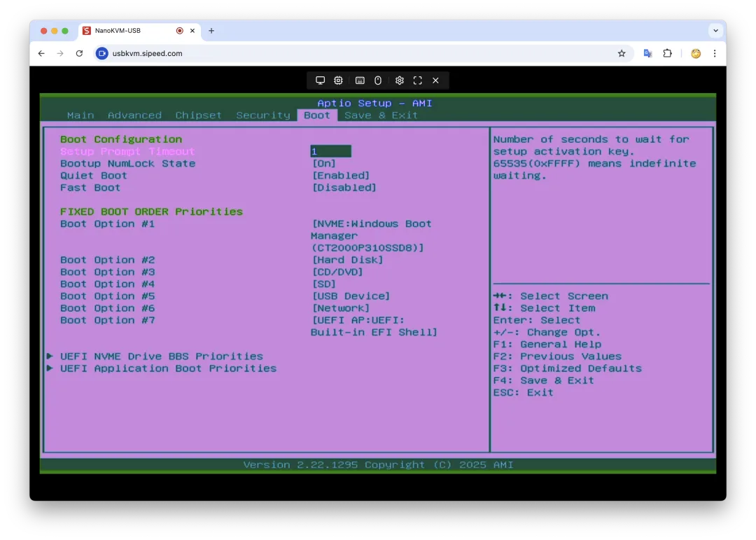Open the Chrome three-dot menu
Screen dimensions: 756x540
[x=715, y=53]
